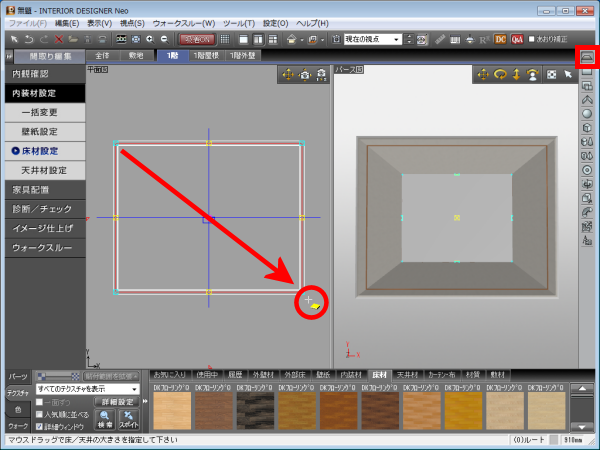
Task: Click the arrow pointer icon in perspective view
Action: coord(567,74)
